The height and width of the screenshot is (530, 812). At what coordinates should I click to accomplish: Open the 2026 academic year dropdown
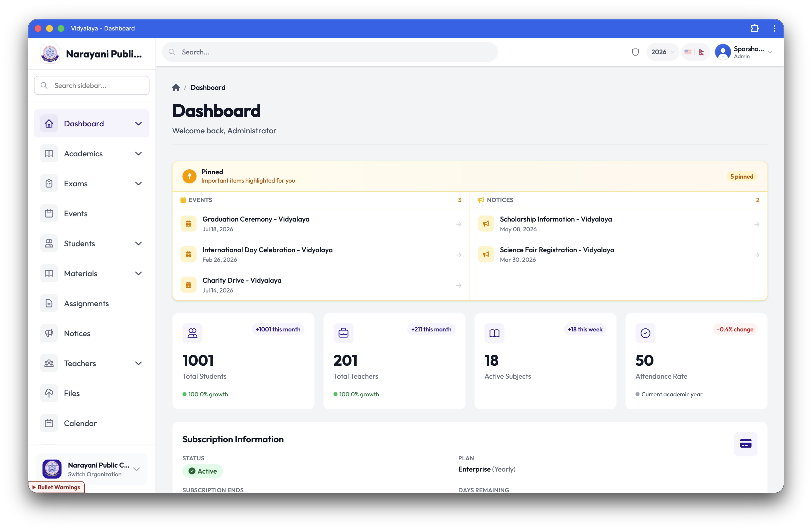662,52
